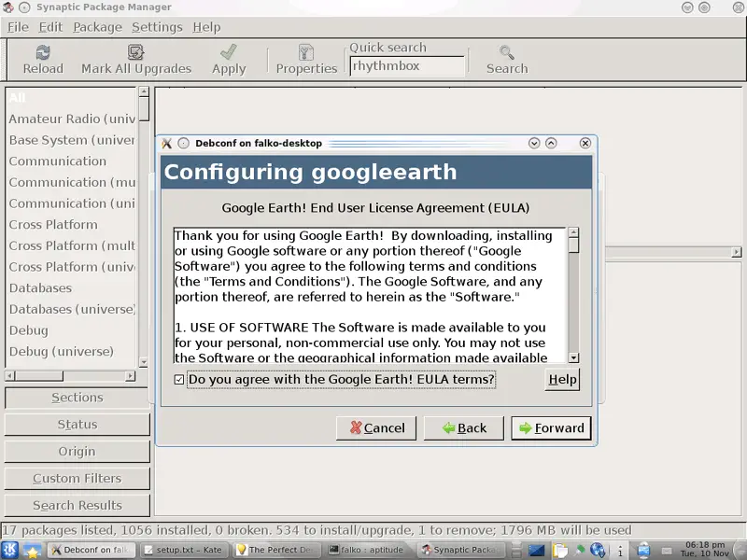Select the All section in list
This screenshot has height=560, width=747.
pos(72,98)
